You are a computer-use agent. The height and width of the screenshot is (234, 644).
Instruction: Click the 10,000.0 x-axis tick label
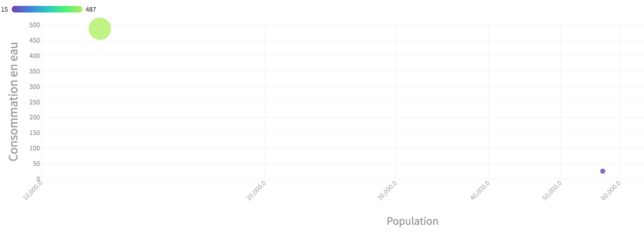[x=33, y=190]
